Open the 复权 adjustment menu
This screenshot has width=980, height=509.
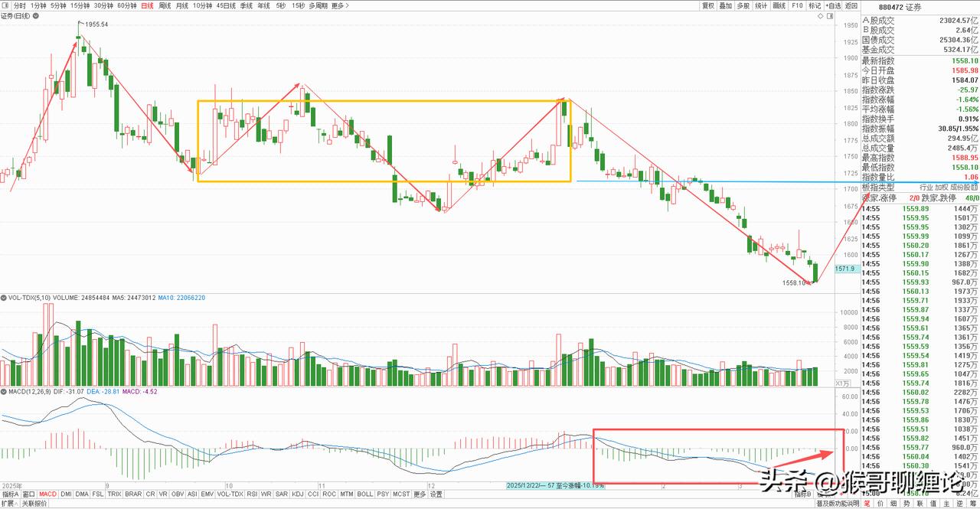pos(708,5)
